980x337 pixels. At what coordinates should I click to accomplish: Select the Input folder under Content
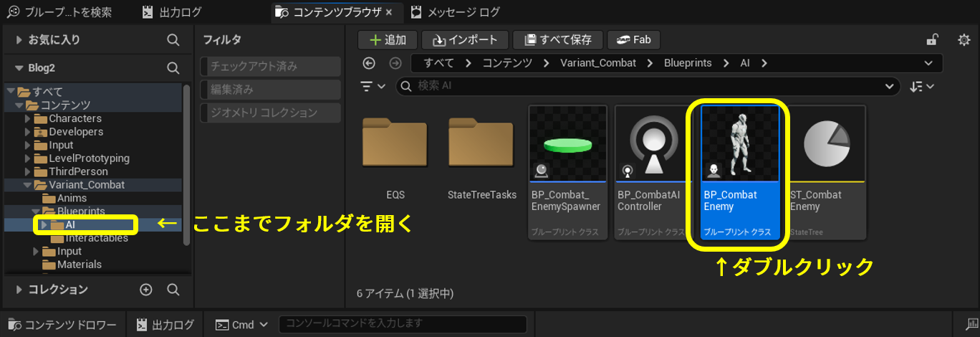[61, 145]
